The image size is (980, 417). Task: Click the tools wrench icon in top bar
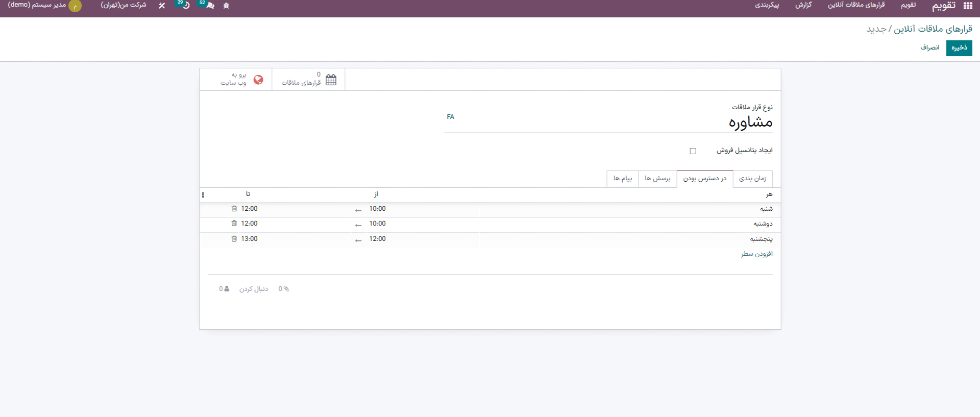click(162, 6)
